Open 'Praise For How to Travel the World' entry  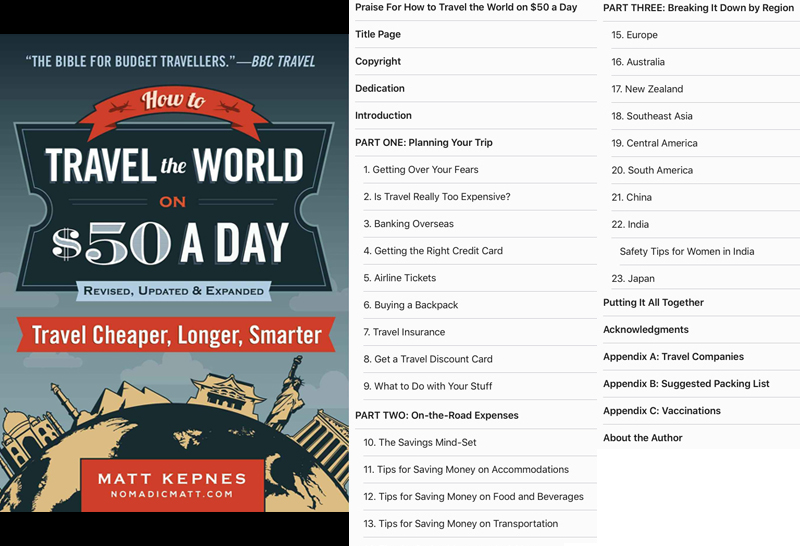click(476, 8)
